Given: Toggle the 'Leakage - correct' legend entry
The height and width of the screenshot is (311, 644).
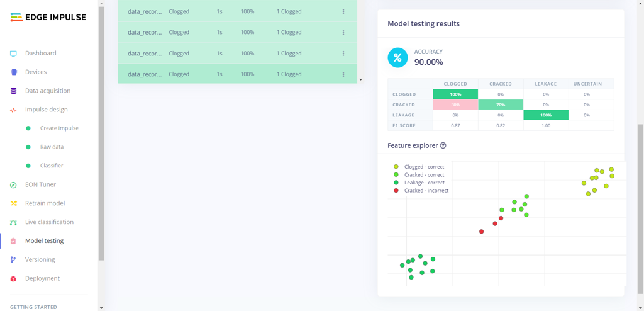Looking at the screenshot, I should (424, 183).
